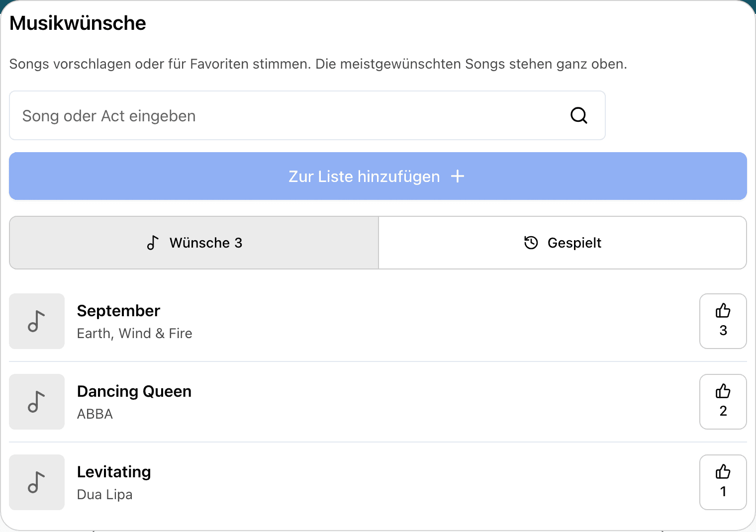Select the Levitating song title

[114, 472]
